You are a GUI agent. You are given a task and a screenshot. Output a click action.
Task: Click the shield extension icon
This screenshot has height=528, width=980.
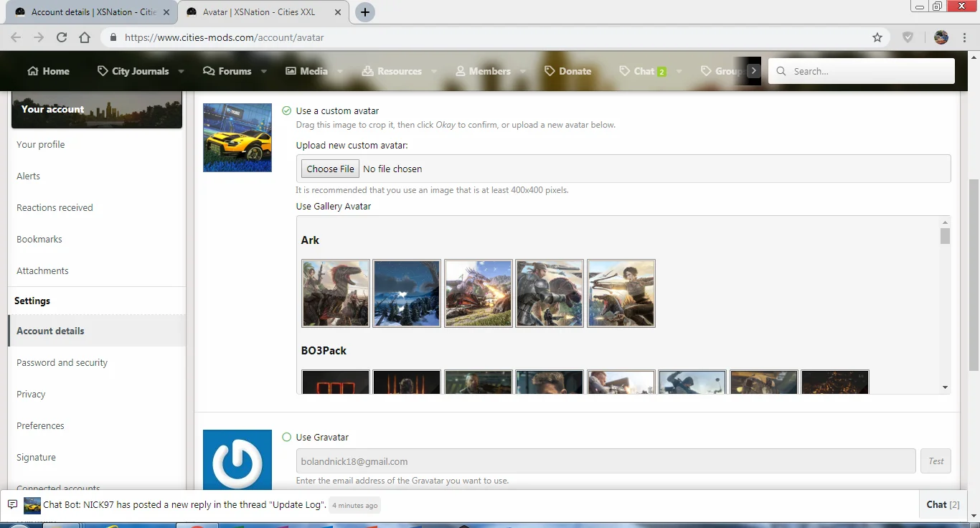coord(908,37)
